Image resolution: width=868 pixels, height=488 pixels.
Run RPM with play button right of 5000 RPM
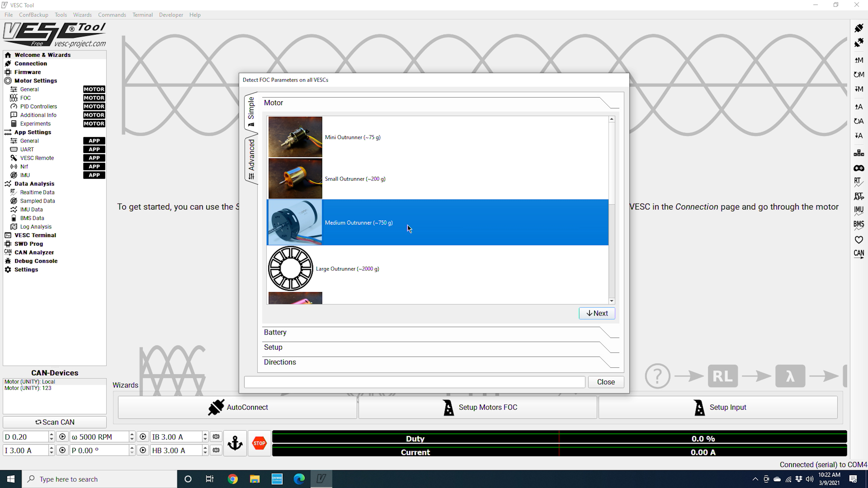pos(143,437)
